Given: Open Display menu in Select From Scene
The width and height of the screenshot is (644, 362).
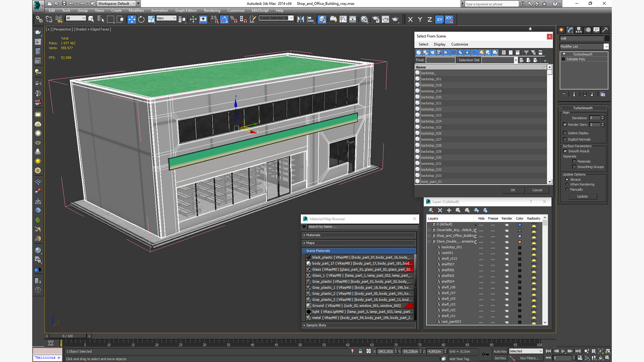Looking at the screenshot, I should tap(439, 44).
